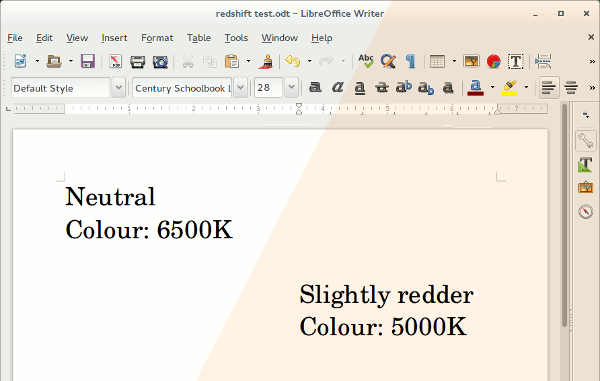Toggle Shadow text effect
The image size is (600, 381).
(448, 88)
